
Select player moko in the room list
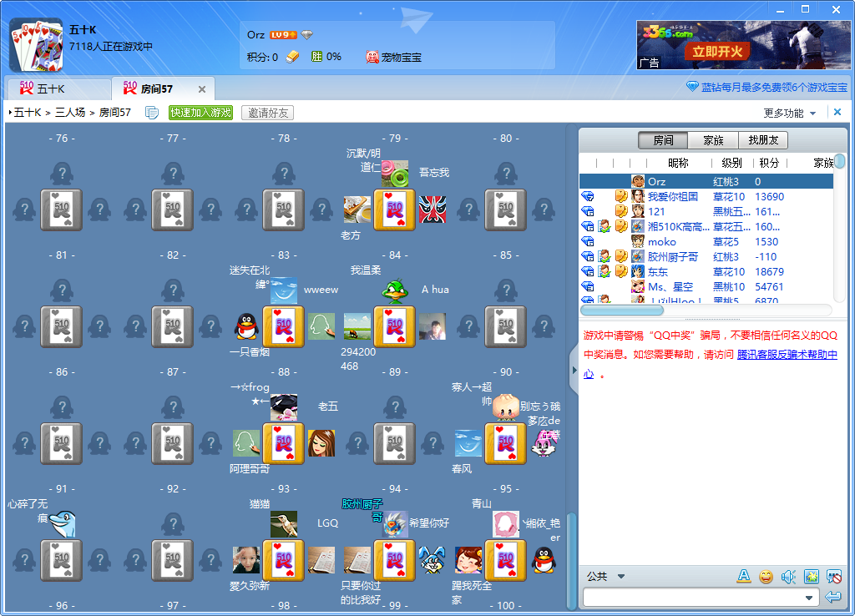661,241
